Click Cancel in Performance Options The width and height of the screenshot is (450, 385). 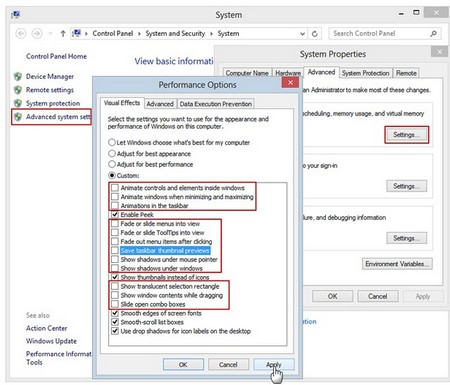tap(228, 364)
